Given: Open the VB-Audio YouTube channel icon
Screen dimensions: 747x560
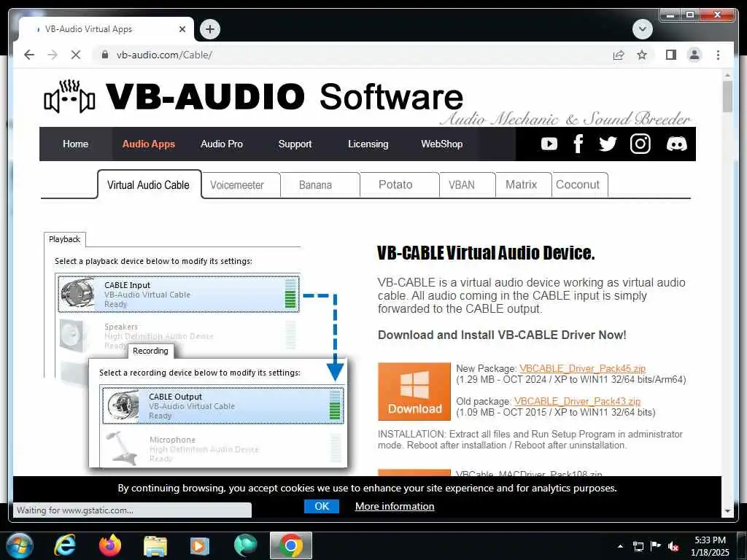Looking at the screenshot, I should coord(549,144).
